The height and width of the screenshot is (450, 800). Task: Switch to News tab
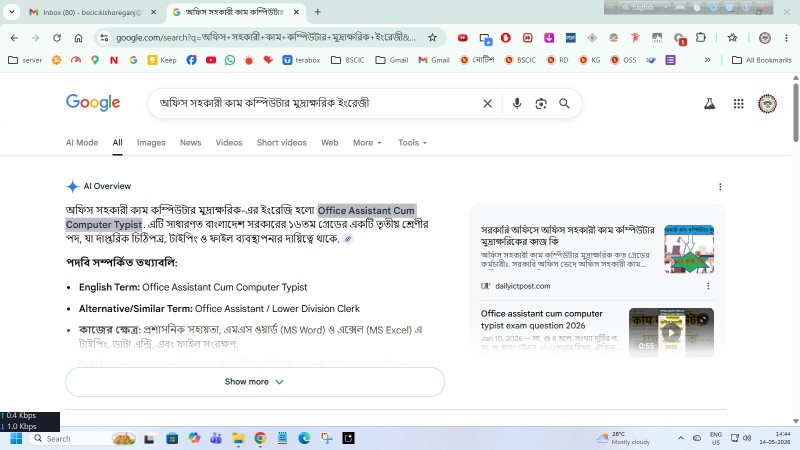pyautogui.click(x=190, y=143)
